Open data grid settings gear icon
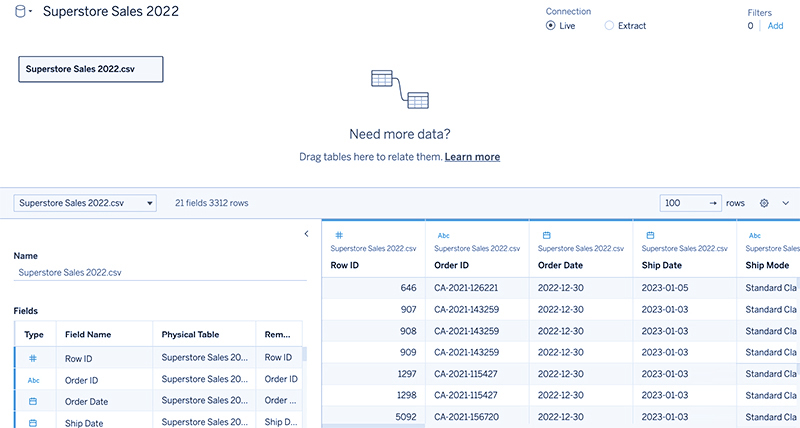Viewport: 800px width, 428px height. pos(764,203)
